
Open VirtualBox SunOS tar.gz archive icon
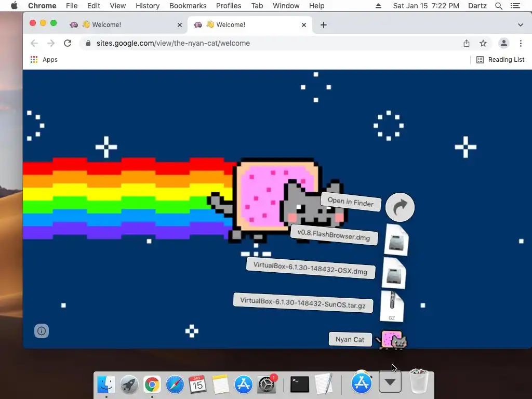click(x=392, y=306)
